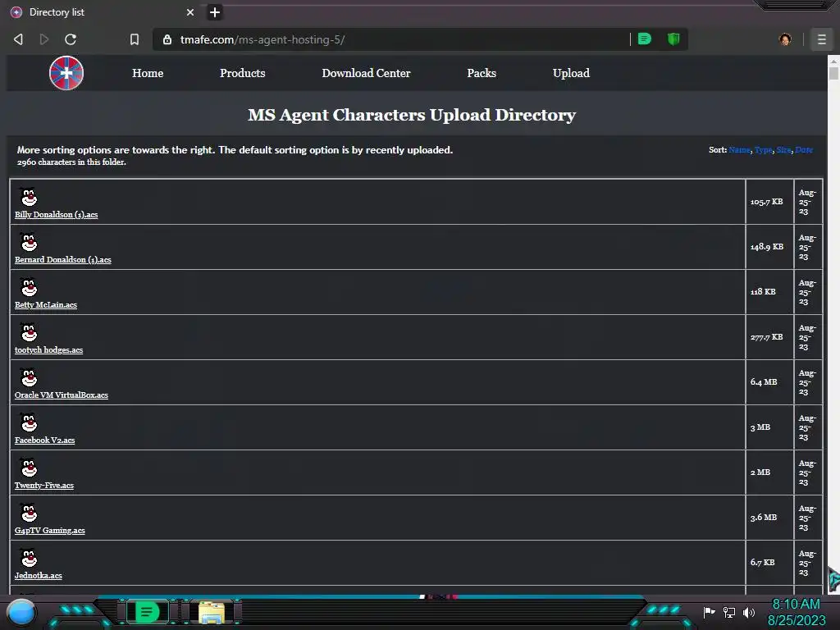Sort listing by Date
Image resolution: width=840 pixels, height=630 pixels.
pos(804,150)
